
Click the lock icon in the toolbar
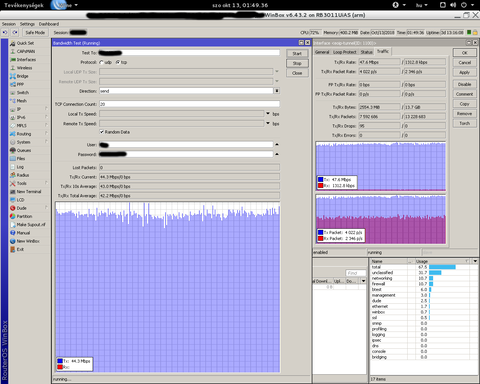pyautogui.click(x=475, y=33)
